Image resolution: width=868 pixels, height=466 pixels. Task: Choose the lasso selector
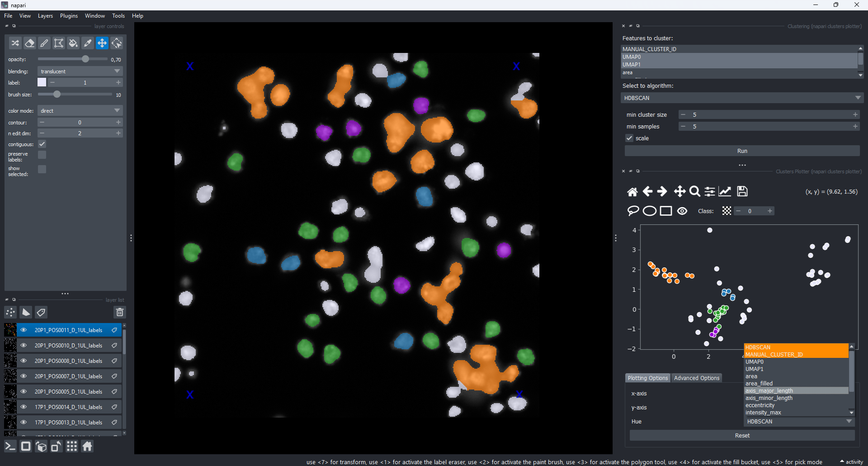pos(633,211)
